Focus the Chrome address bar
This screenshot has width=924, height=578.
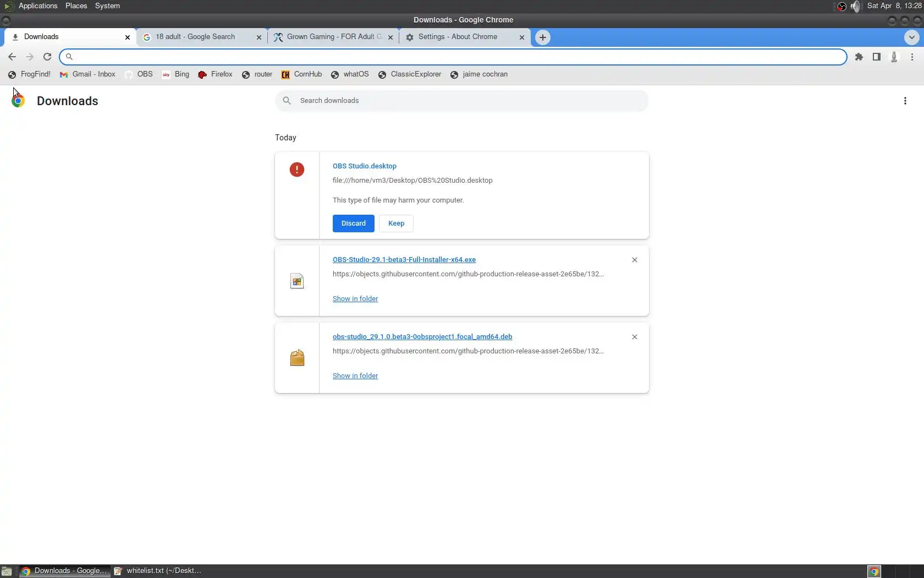click(x=453, y=57)
